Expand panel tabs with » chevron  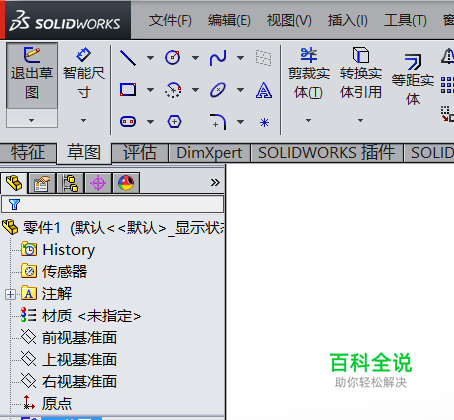(215, 182)
